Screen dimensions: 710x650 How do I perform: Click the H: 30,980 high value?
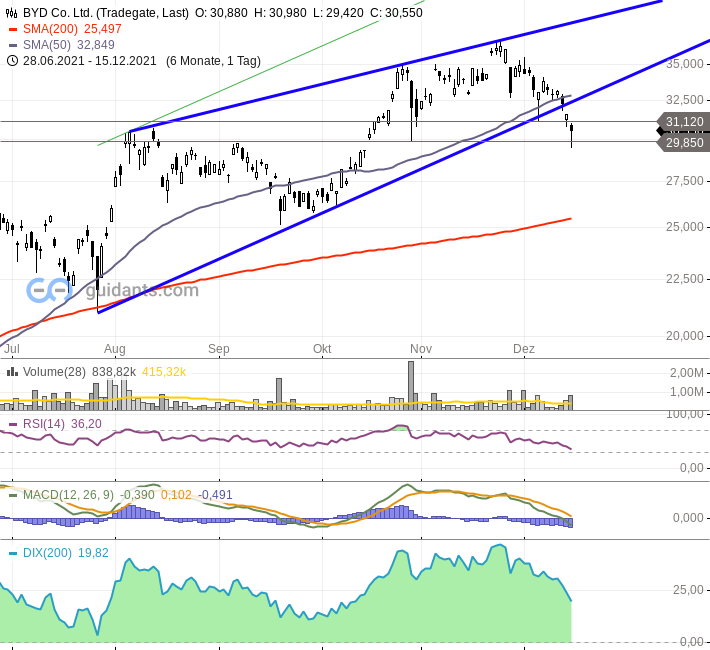(x=280, y=13)
